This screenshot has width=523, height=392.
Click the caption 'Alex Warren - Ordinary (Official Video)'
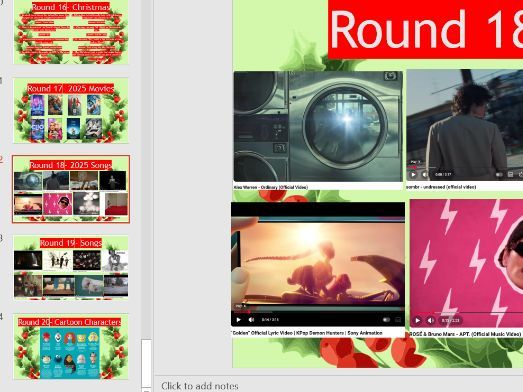pos(271,187)
